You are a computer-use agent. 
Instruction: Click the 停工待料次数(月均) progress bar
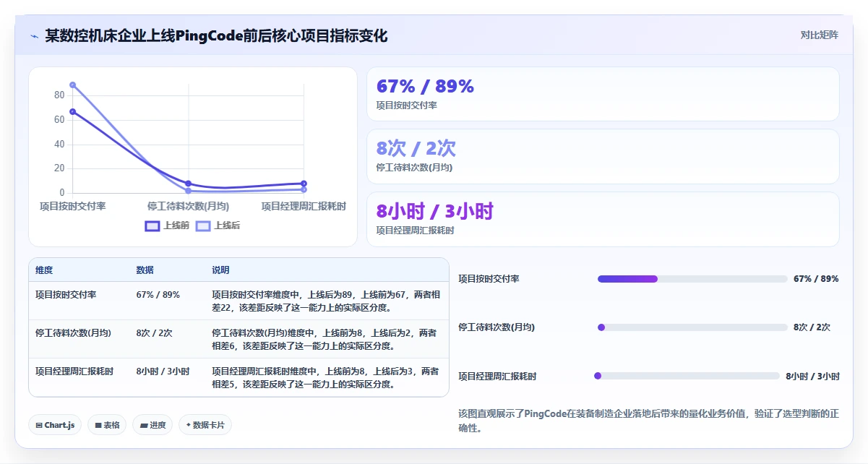(692, 327)
